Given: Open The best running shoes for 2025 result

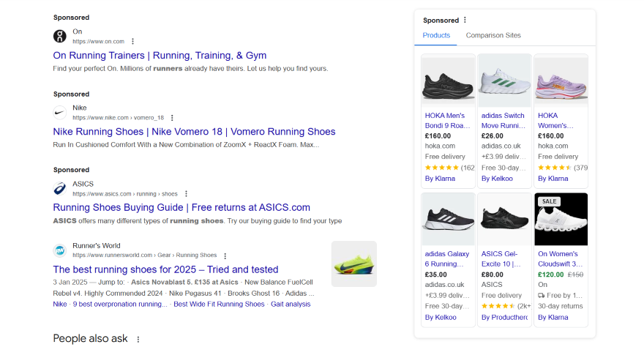Looking at the screenshot, I should 165,269.
